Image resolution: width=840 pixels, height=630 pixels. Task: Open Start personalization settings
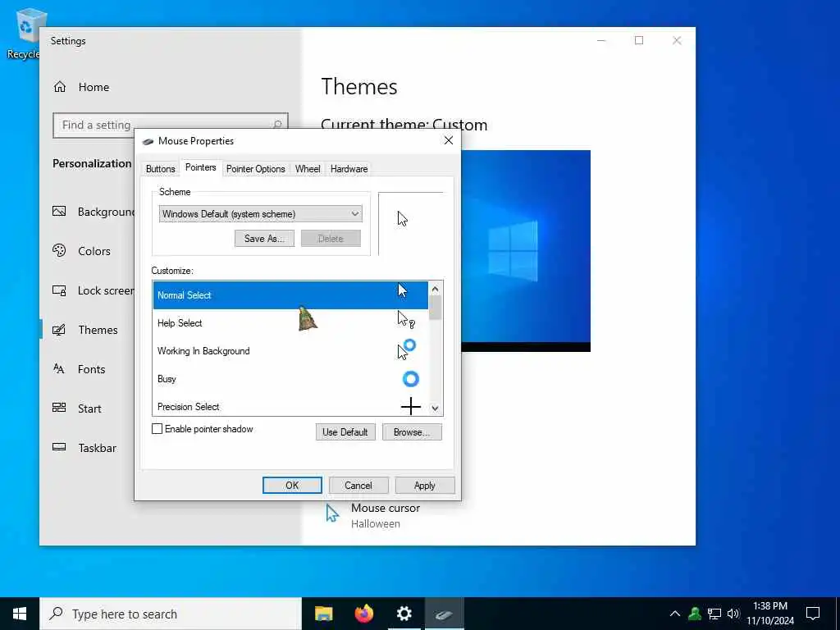pyautogui.click(x=77, y=409)
